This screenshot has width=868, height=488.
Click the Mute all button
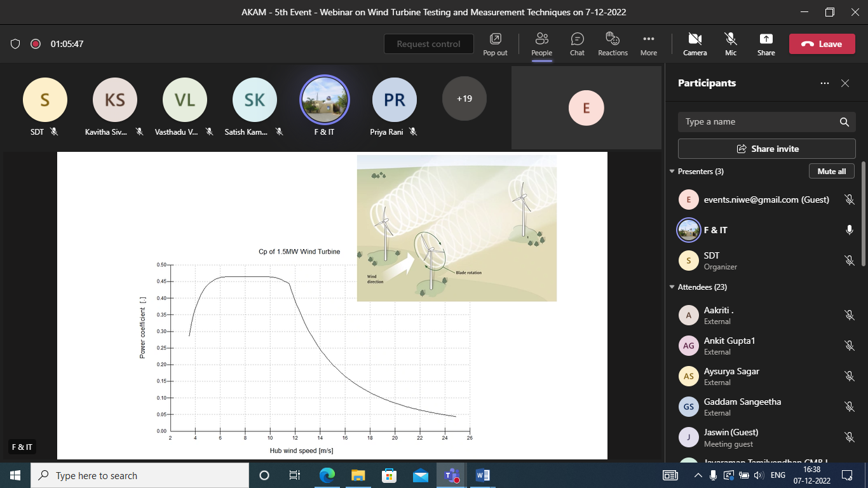pos(831,172)
